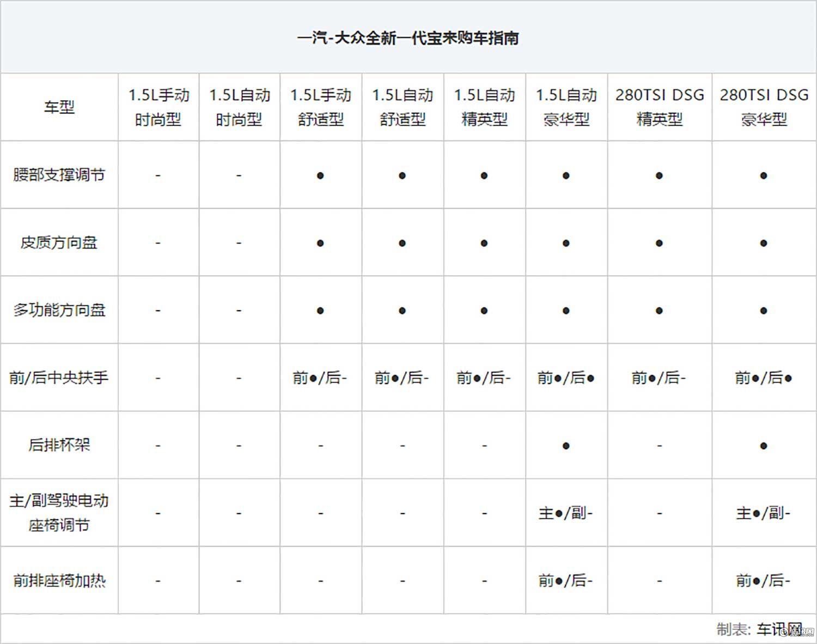The image size is (817, 644).
Task: Click 皮质方向盘 dot under 1.5L自动豪华型
Action: (x=566, y=243)
